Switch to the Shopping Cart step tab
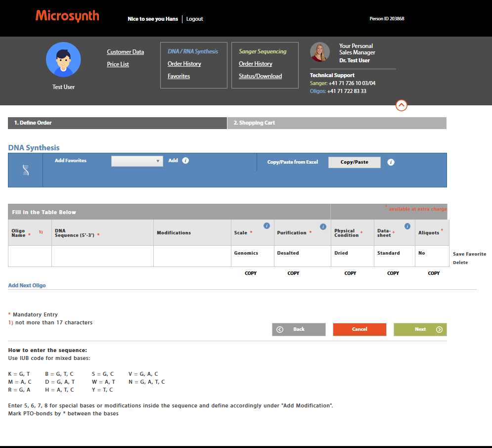This screenshot has height=448, width=492. tap(336, 123)
